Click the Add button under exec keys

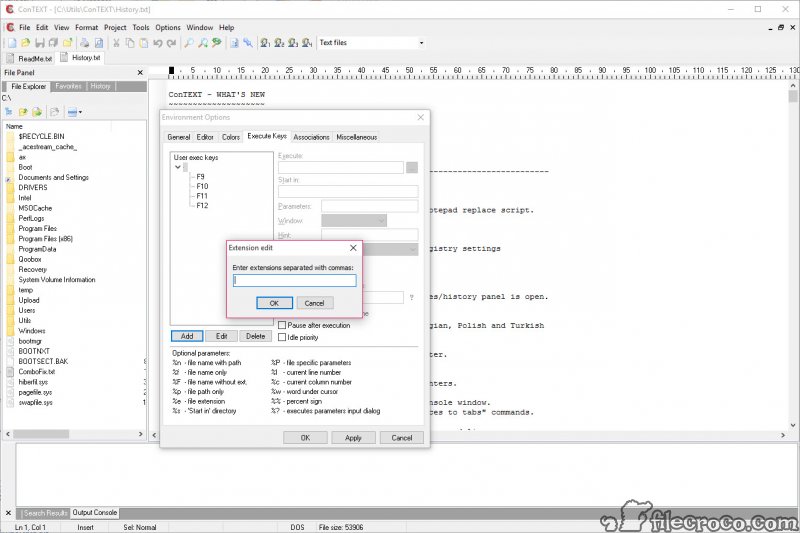187,336
